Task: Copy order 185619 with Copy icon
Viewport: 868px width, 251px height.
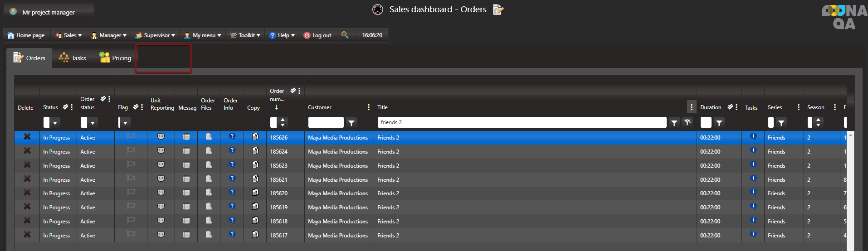Action: 255,207
